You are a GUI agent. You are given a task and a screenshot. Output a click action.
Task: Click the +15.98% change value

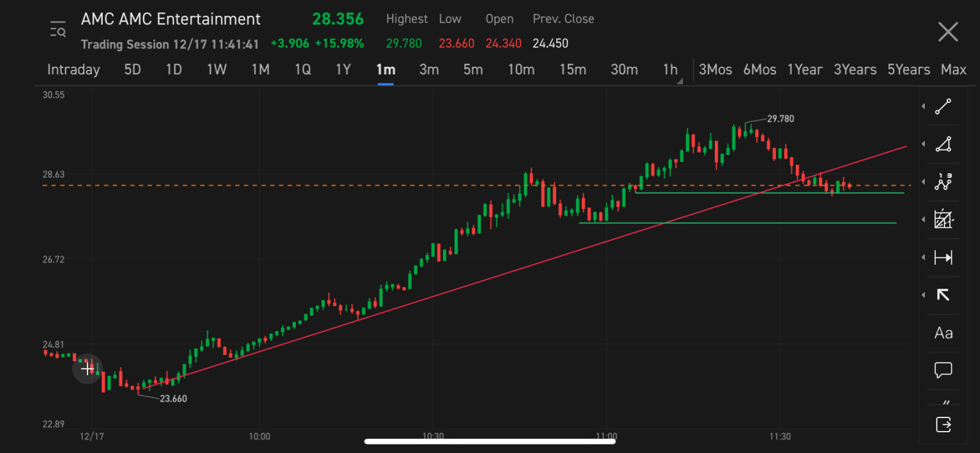click(x=339, y=44)
